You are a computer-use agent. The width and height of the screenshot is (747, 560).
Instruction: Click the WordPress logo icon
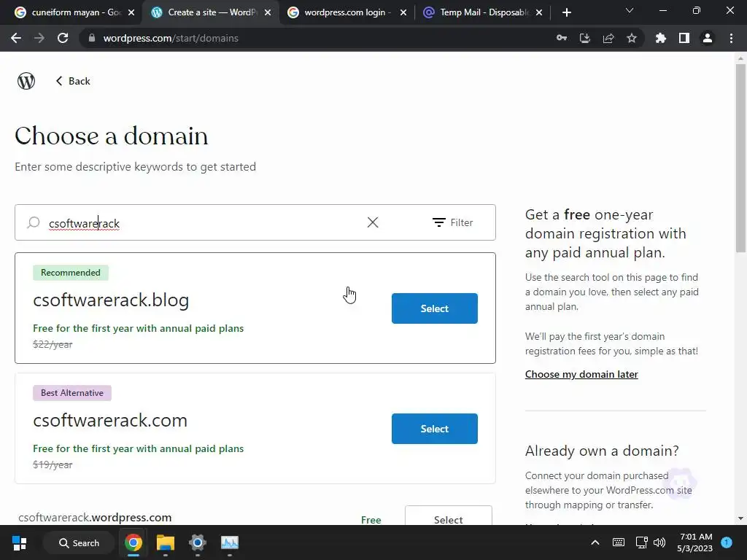click(x=26, y=81)
